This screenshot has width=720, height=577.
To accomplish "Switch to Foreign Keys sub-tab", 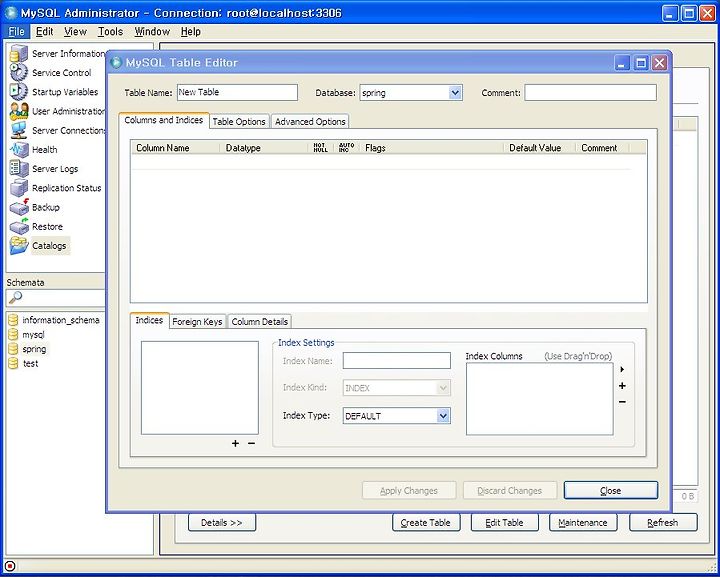I will pos(197,322).
